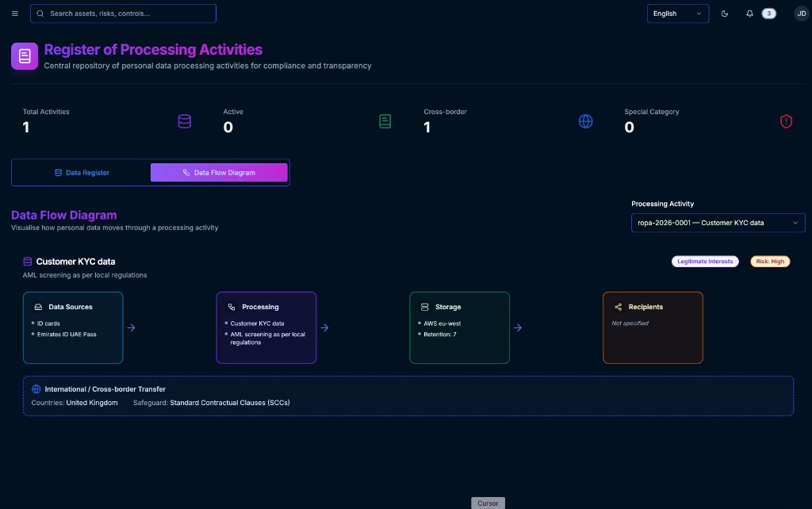Click the Data Sources card
The width and height of the screenshot is (812, 509).
tap(73, 327)
